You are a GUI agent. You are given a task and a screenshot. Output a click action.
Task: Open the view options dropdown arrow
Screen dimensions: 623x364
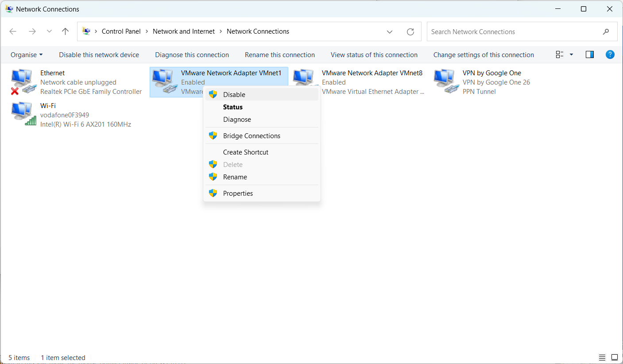571,54
